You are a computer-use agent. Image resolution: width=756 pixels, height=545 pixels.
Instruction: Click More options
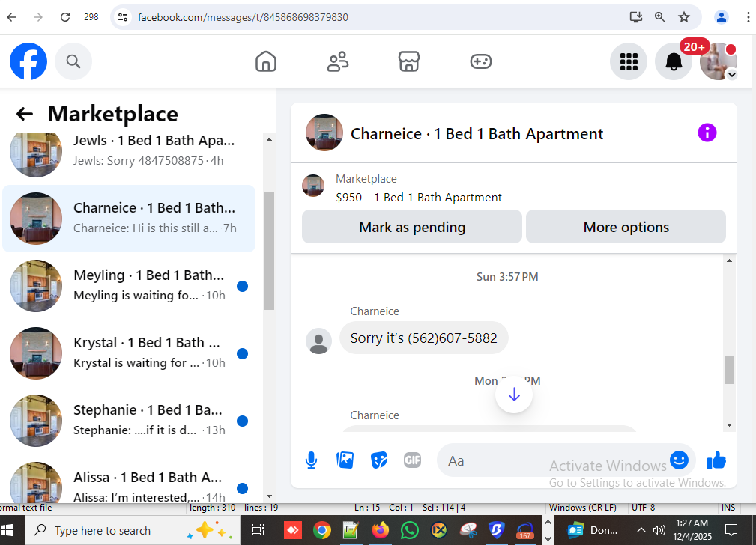click(626, 227)
